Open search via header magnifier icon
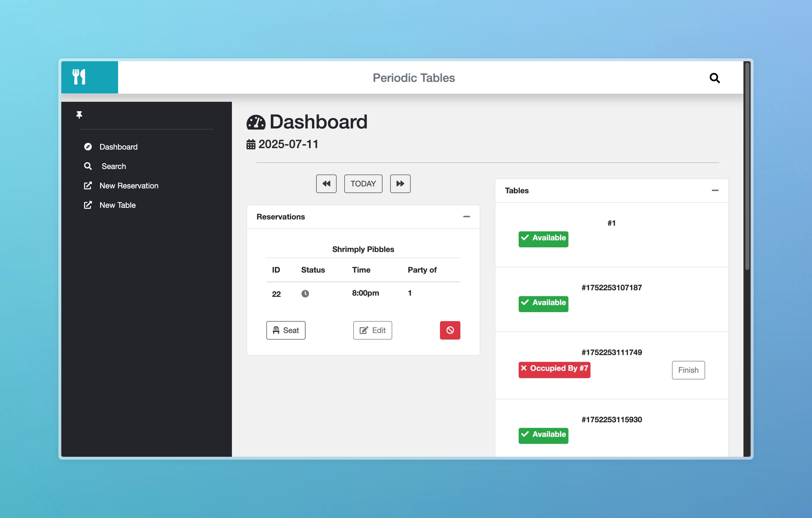Screen dimensions: 812x518 (714, 78)
